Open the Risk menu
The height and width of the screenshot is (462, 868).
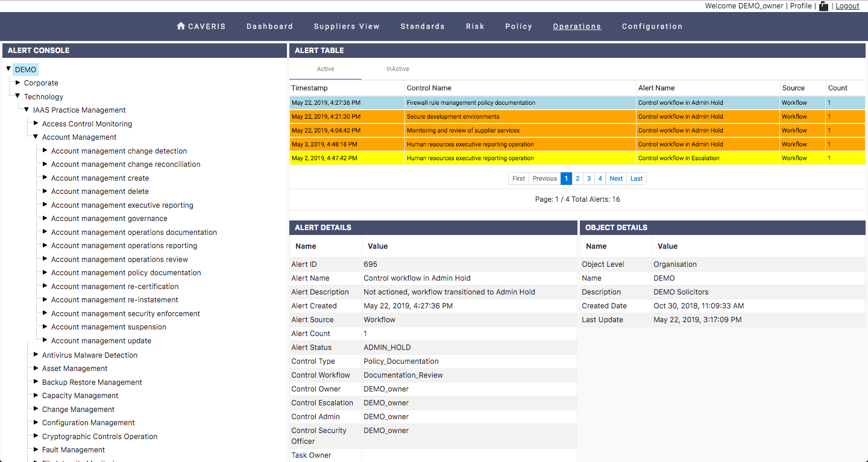(475, 27)
